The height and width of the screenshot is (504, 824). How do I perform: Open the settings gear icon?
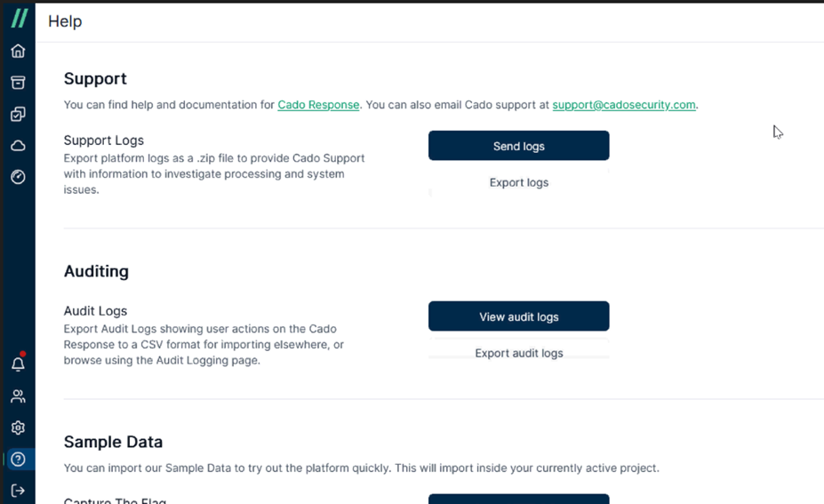coord(18,428)
